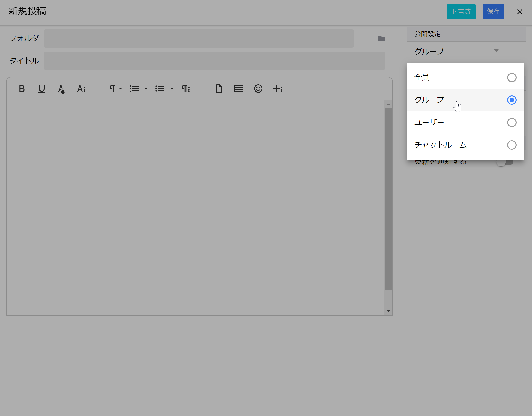Select the チャットルーム radio option
The width and height of the screenshot is (532, 416).
pyautogui.click(x=512, y=145)
